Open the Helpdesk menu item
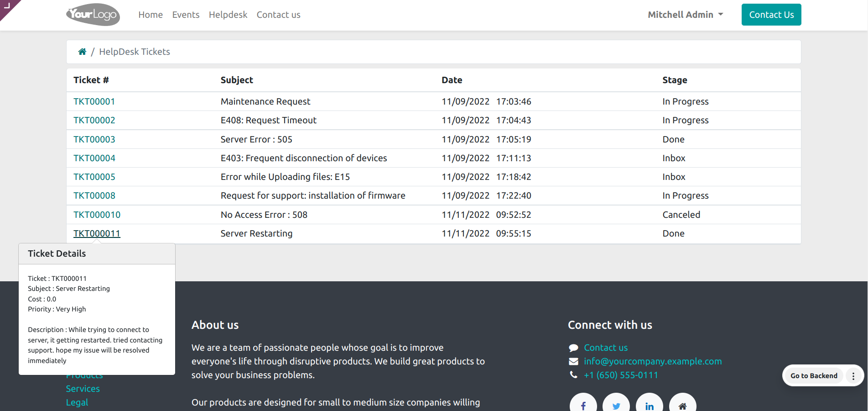 point(228,15)
